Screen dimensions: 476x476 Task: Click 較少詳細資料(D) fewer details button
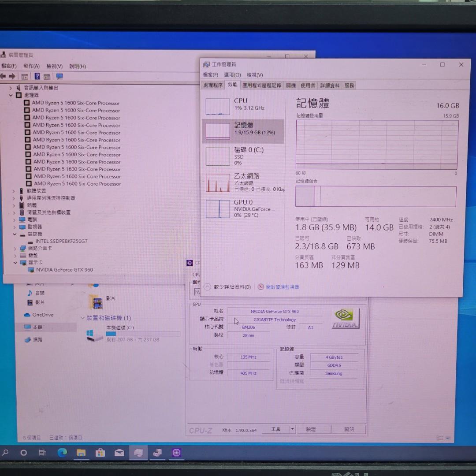click(x=228, y=287)
